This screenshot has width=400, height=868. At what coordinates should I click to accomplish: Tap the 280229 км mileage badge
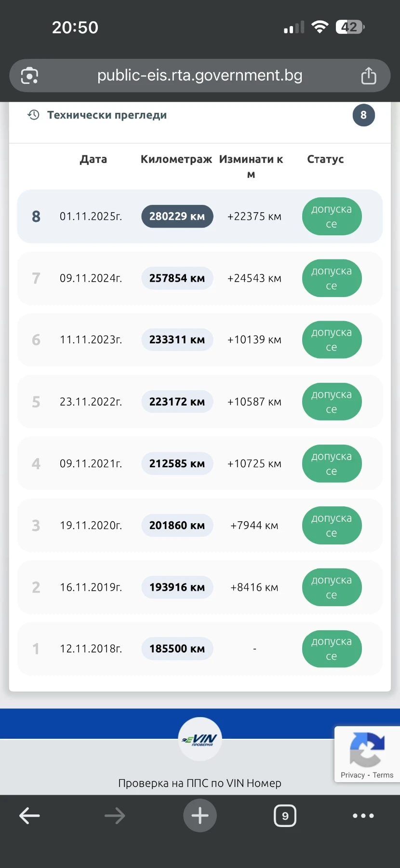(x=177, y=217)
